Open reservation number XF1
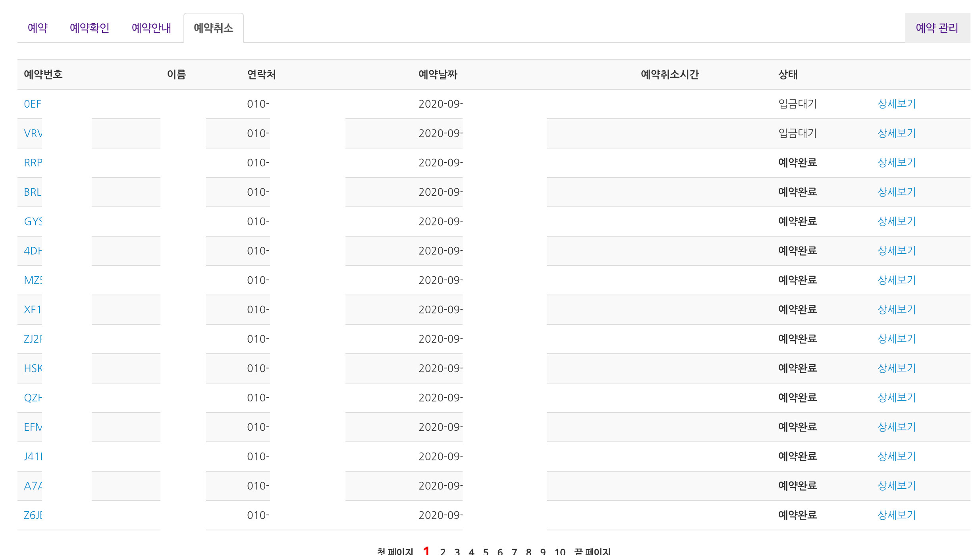The height and width of the screenshot is (555, 980). pos(33,310)
